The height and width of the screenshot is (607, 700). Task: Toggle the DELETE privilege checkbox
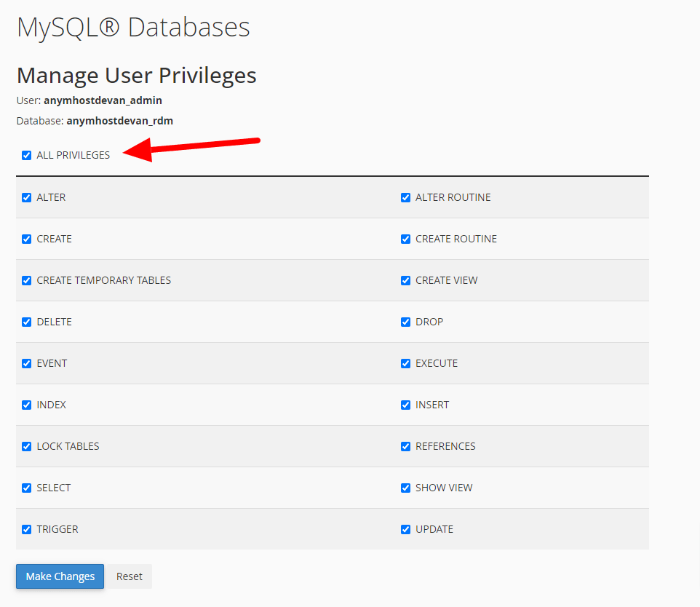[27, 322]
